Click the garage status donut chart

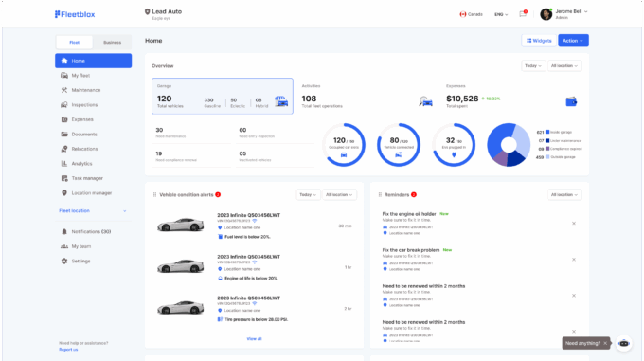509,145
